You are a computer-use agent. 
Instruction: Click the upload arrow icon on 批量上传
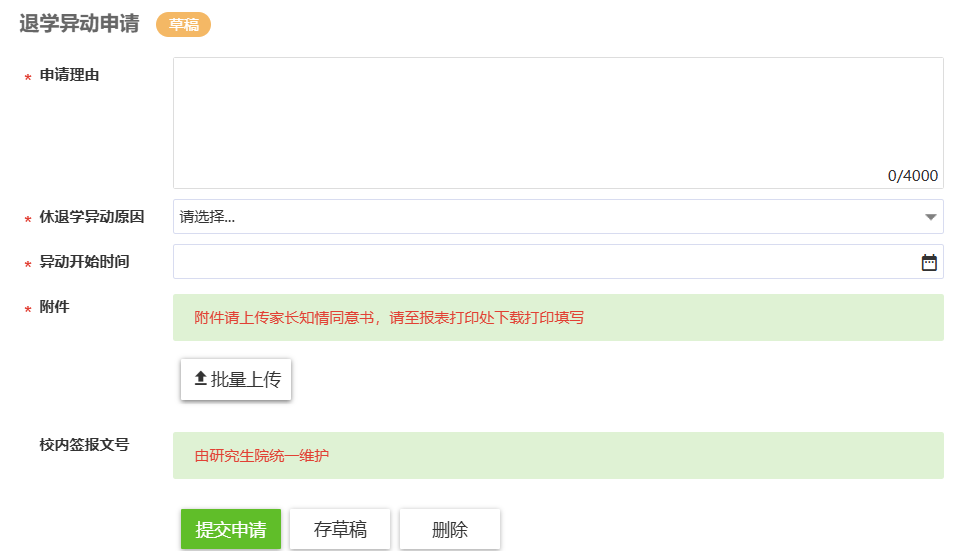pos(200,378)
